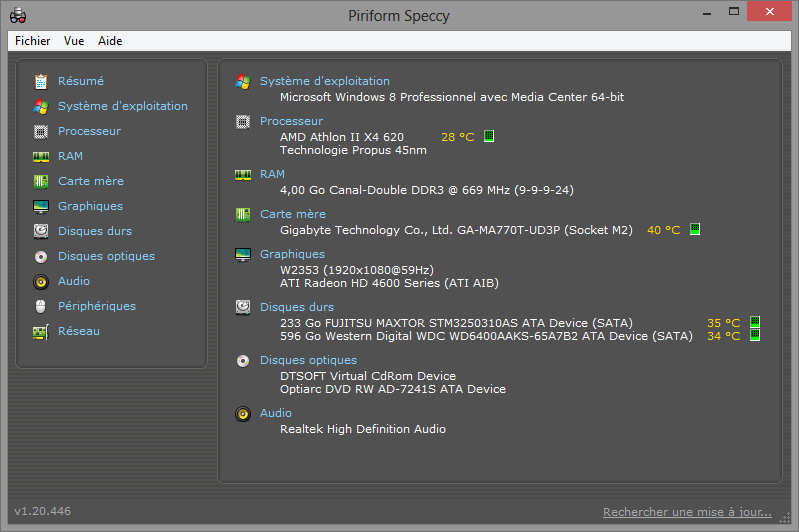Open Disques durs in the sidebar
The height and width of the screenshot is (532, 799).
[95, 231]
